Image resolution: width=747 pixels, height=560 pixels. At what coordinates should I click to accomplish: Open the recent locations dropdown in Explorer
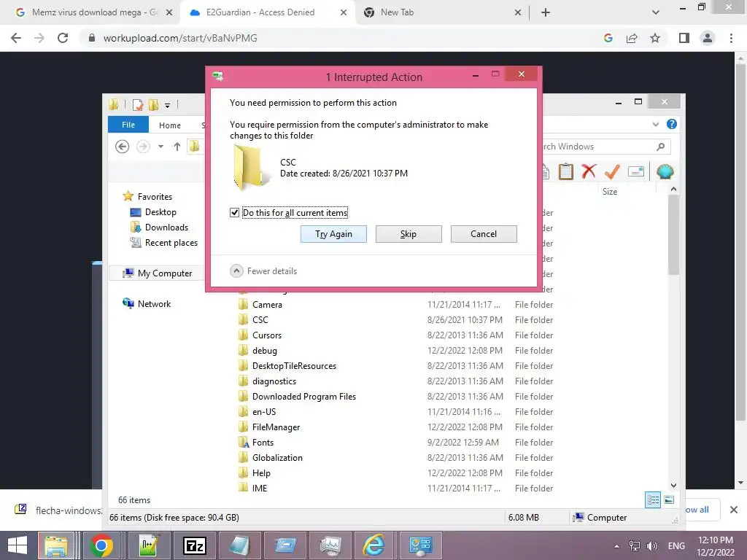(161, 147)
